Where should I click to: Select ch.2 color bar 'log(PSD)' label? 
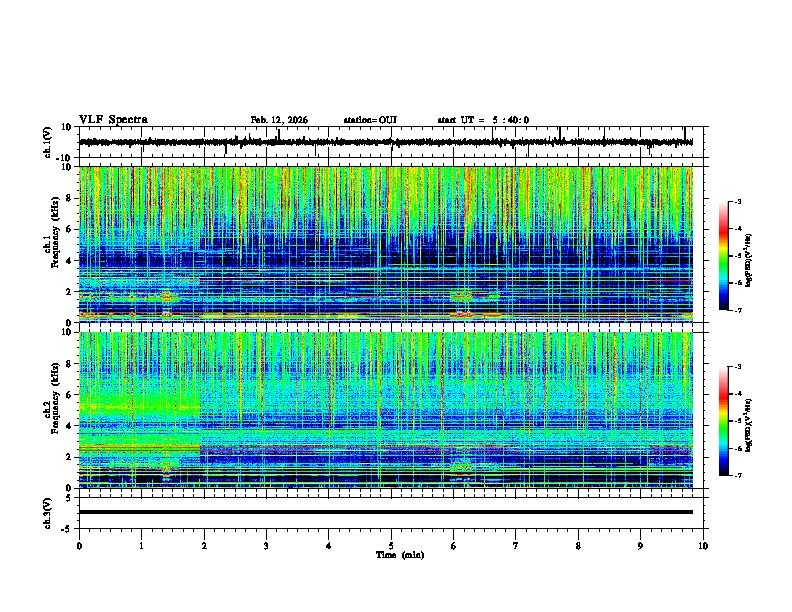click(x=748, y=425)
